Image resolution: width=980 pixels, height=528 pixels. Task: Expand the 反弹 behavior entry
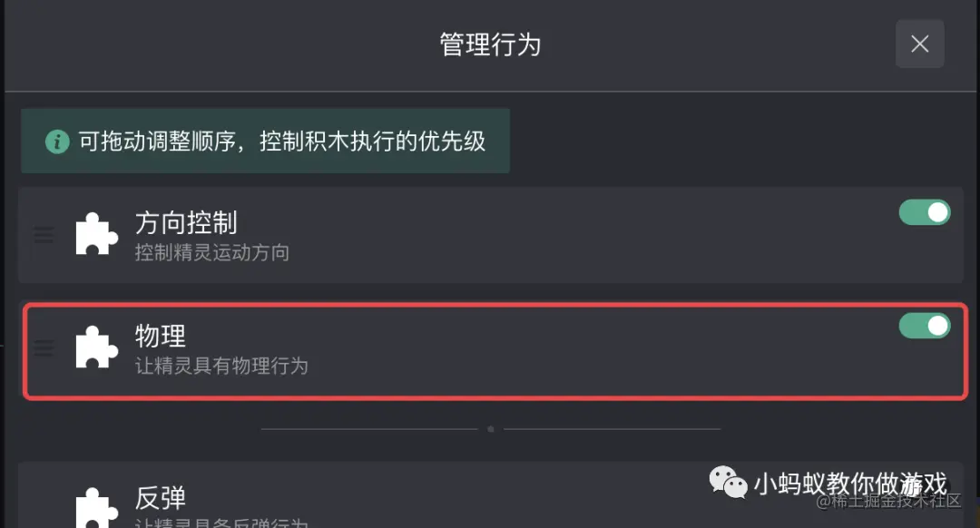(363, 499)
